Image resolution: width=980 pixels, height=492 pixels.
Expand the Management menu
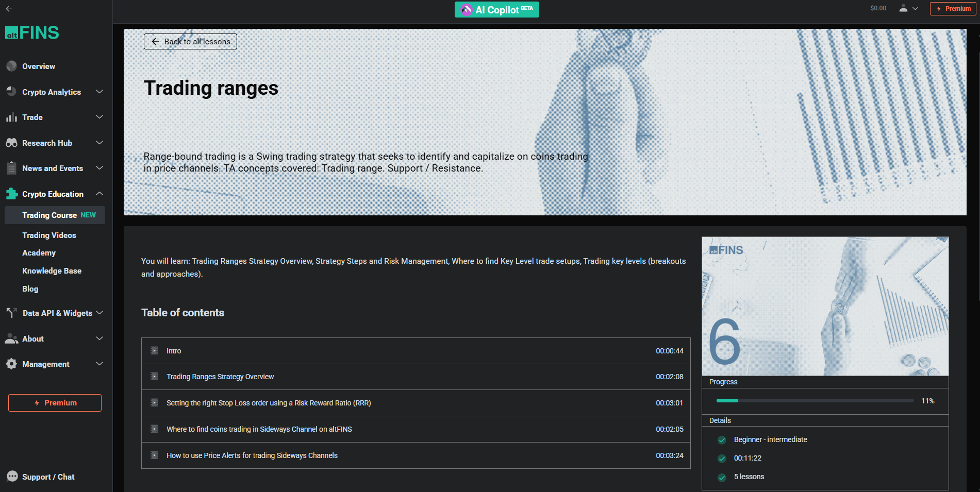[x=99, y=364]
